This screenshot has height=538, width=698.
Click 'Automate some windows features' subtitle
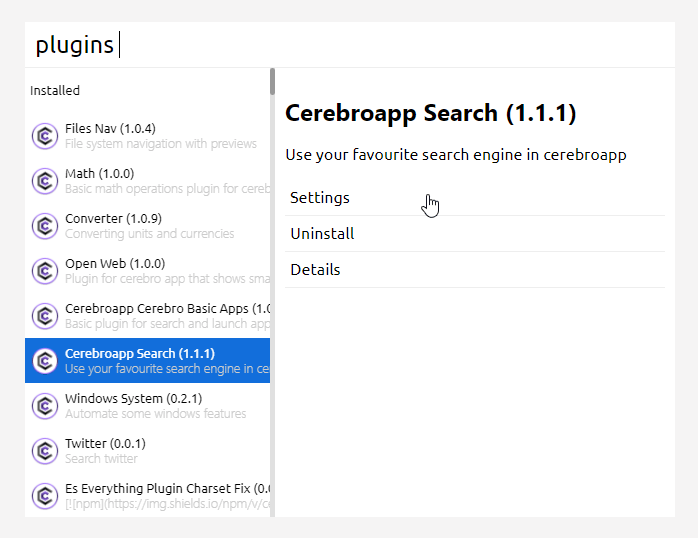155,413
